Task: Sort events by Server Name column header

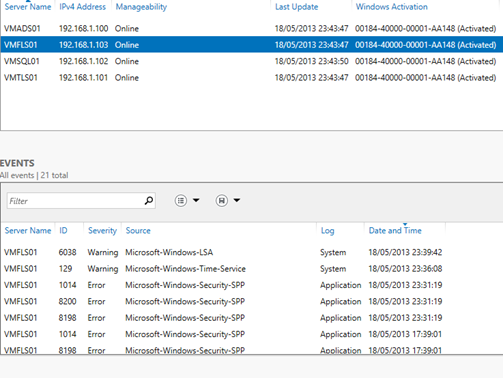Action: pyautogui.click(x=28, y=230)
